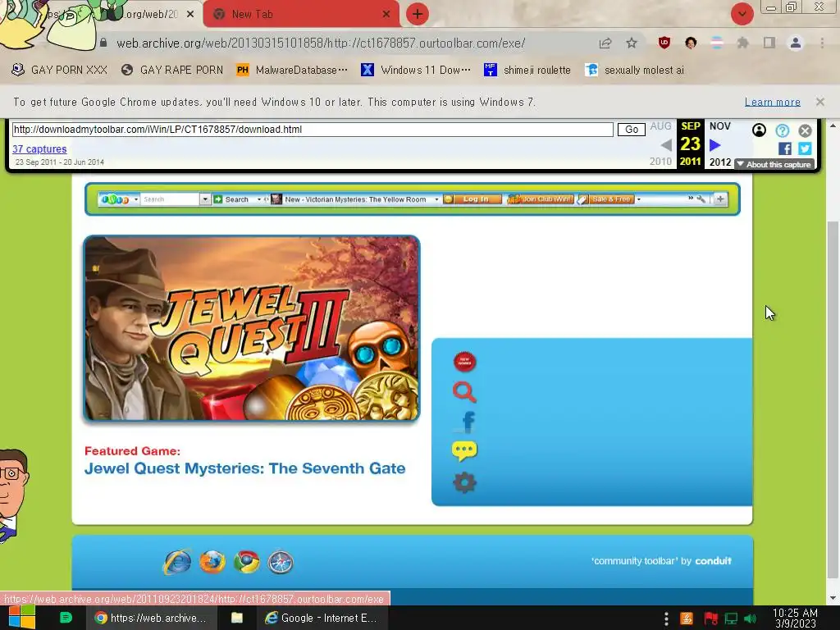Open Wayback help question mark icon
Image resolution: width=840 pixels, height=630 pixels.
782,130
